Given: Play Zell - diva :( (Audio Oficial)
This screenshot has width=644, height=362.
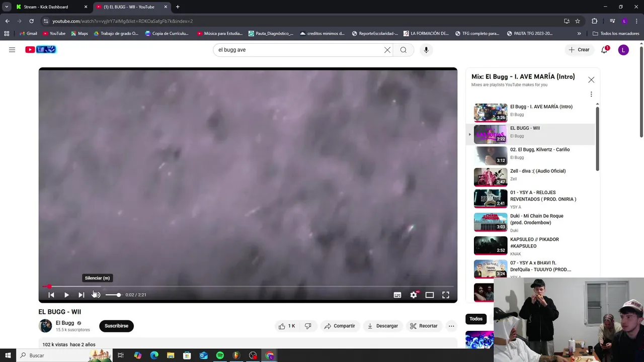Looking at the screenshot, I should coord(531,177).
